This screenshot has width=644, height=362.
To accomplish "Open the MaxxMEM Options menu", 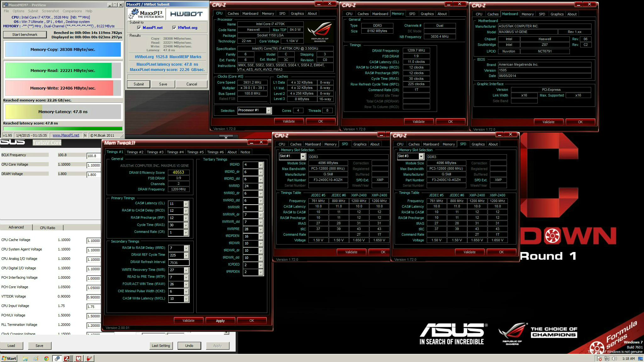I will (18, 11).
